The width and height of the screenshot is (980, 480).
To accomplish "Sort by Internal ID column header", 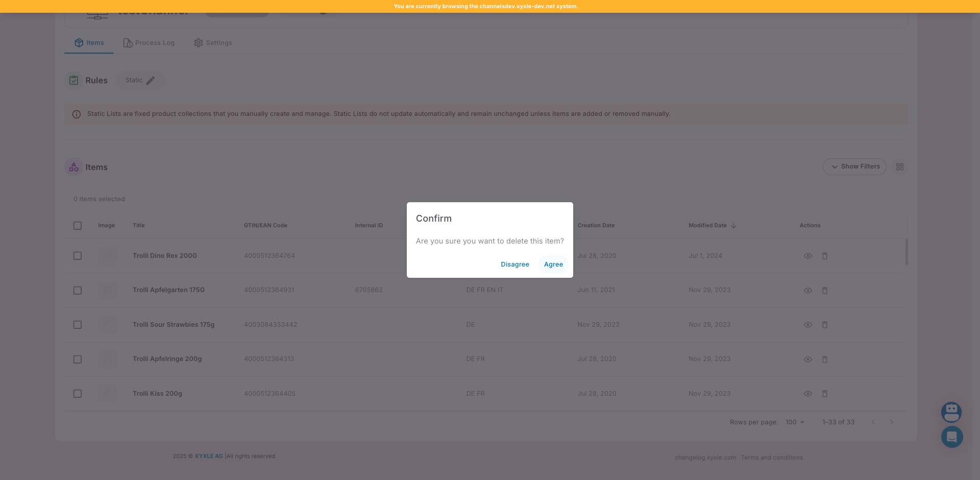I will click(369, 226).
